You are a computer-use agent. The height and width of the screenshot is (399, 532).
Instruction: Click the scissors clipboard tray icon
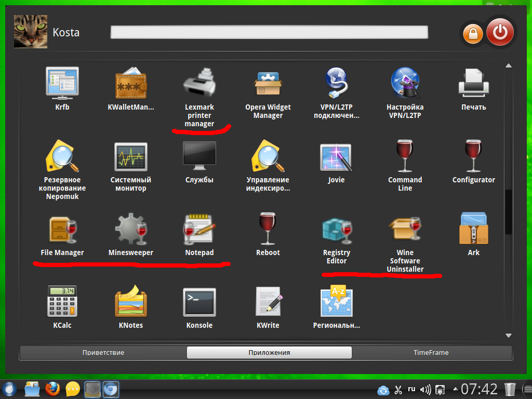tap(398, 390)
